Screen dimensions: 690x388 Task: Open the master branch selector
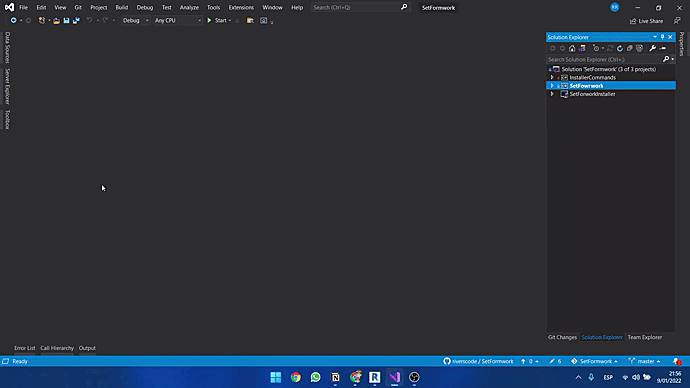(x=645, y=361)
